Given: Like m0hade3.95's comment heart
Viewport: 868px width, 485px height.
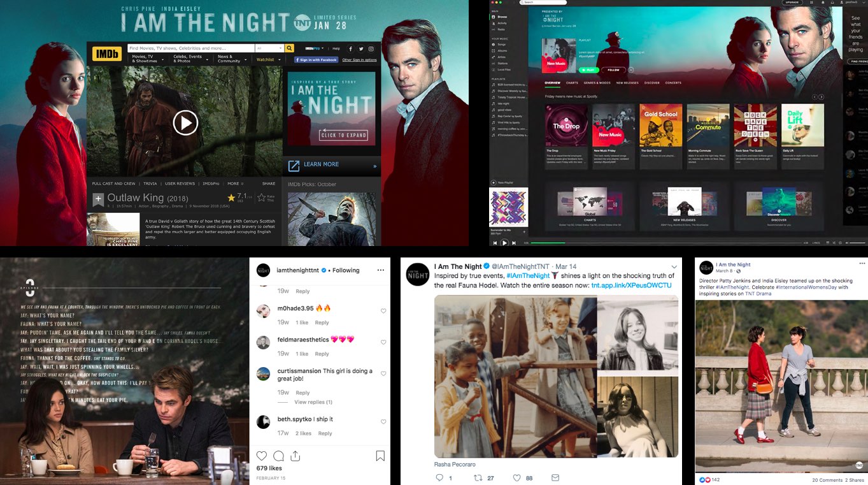Looking at the screenshot, I should pos(383,311).
